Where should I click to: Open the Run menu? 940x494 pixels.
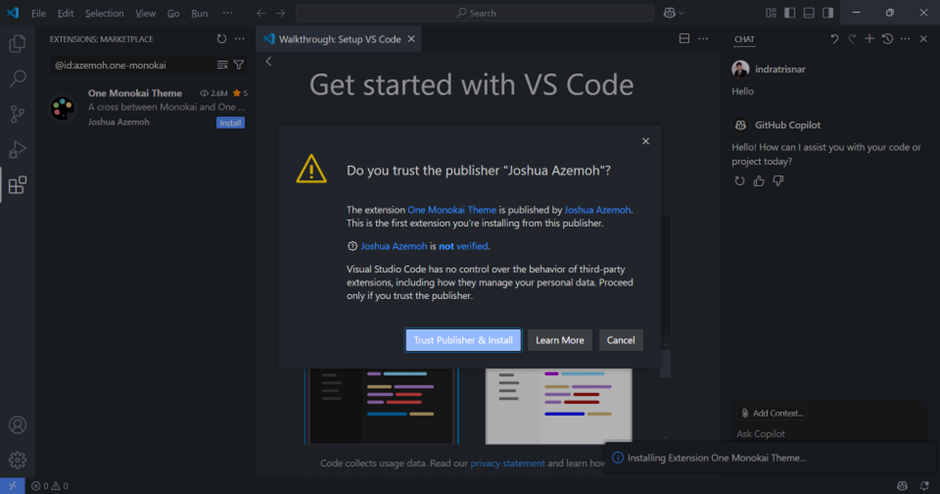tap(200, 13)
